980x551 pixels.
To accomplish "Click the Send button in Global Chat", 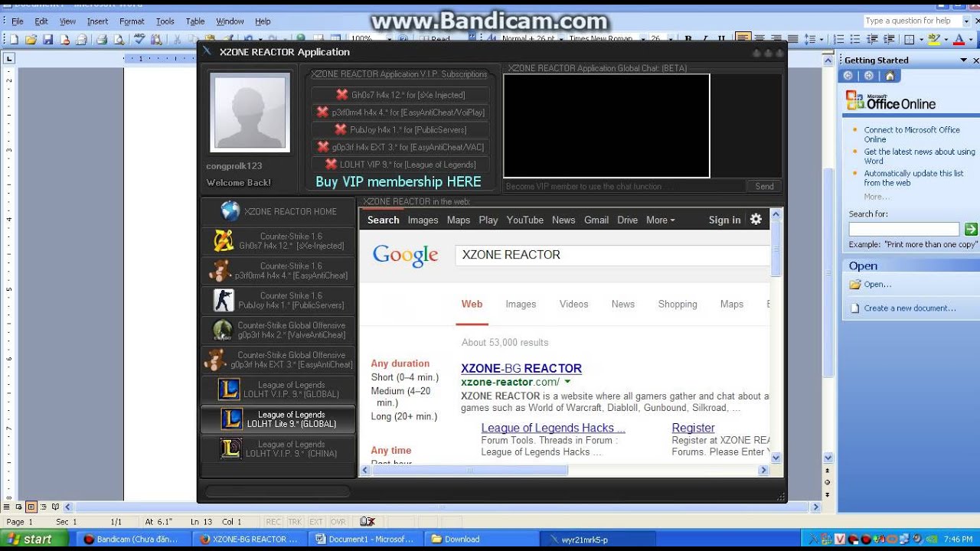I will pyautogui.click(x=764, y=186).
